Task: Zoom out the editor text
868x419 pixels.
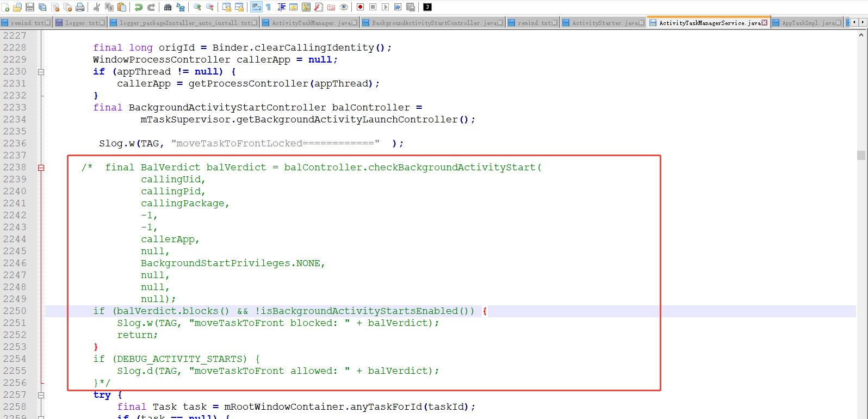Action: tap(209, 7)
